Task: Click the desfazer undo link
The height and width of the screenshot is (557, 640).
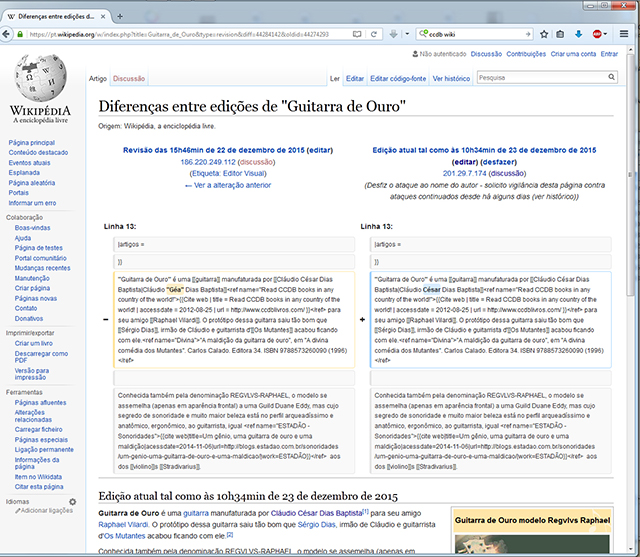Action: click(x=497, y=161)
